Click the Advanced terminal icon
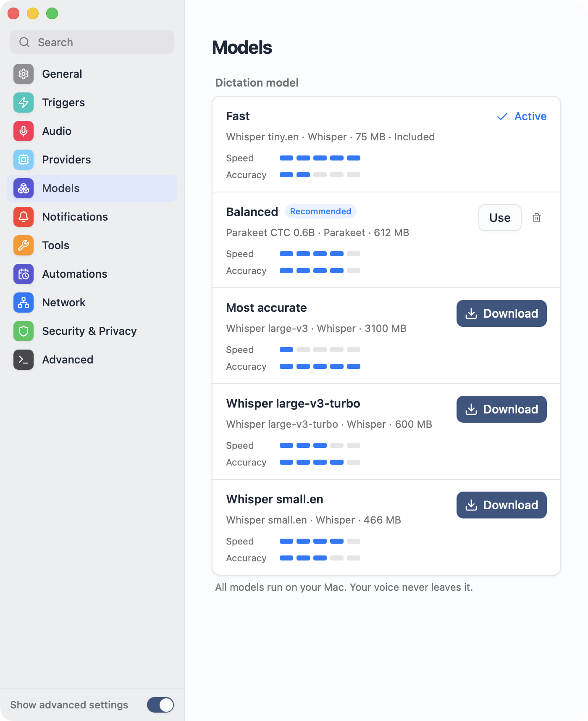Screen dimensions: 588x721 click(24, 360)
